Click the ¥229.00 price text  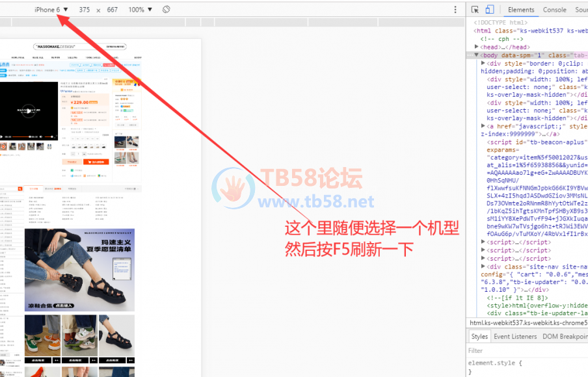pos(80,102)
